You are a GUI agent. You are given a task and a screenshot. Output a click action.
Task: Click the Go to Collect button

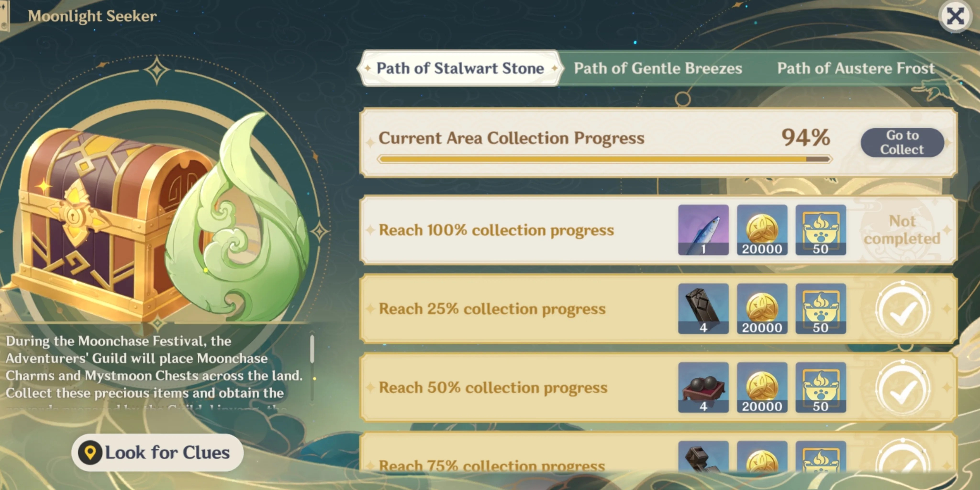(902, 142)
